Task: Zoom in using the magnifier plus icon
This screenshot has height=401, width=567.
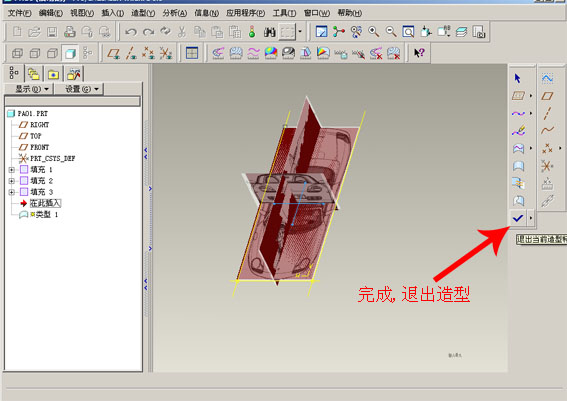Action: tap(374, 32)
